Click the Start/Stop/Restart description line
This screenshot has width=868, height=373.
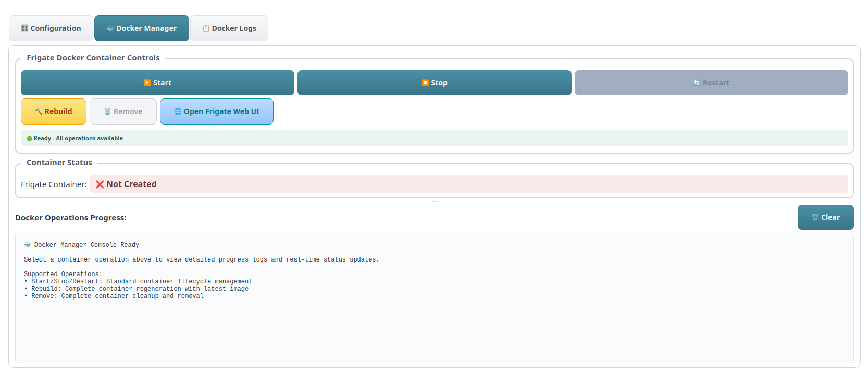point(138,281)
